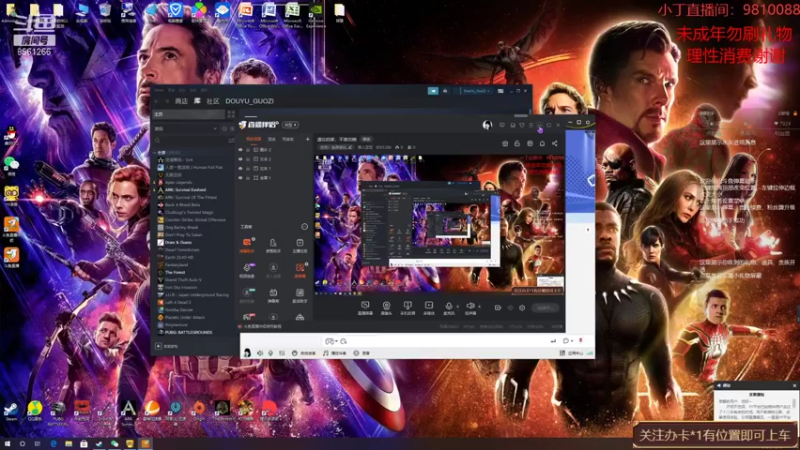Click screen capture source icon below preview
This screenshot has width=800, height=450.
(x=365, y=307)
